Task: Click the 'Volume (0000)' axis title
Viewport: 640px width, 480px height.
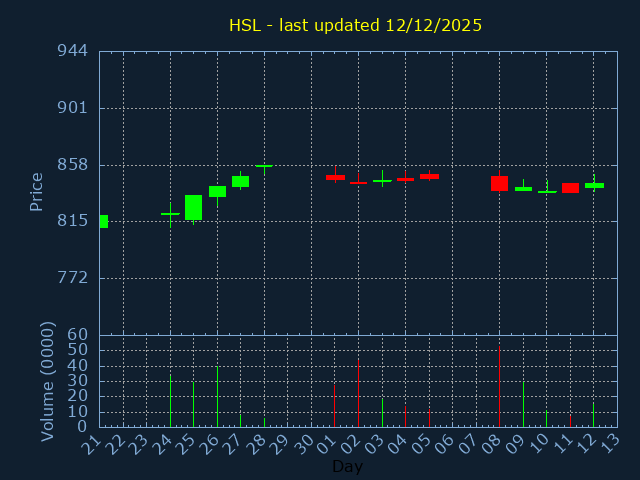Action: 47,381
